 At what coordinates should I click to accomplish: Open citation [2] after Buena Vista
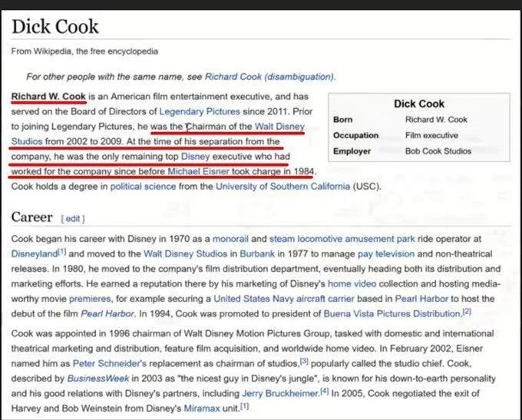pos(467,312)
